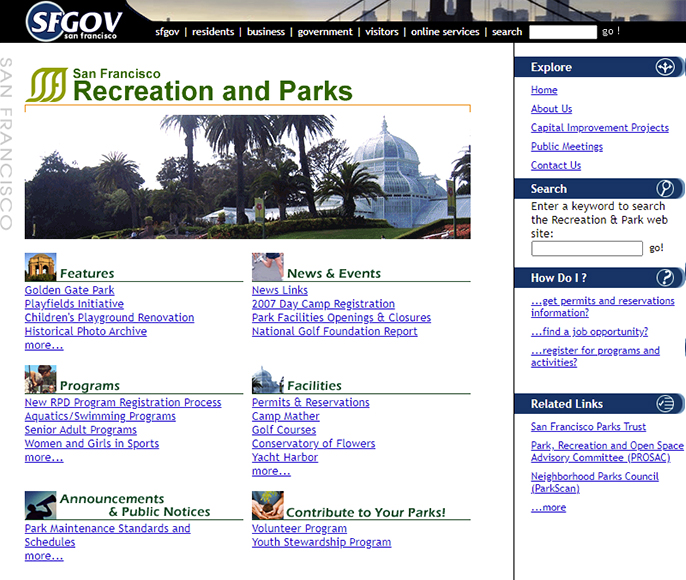
Task: Click the Announcements megaphone thumbnail
Action: point(40,505)
